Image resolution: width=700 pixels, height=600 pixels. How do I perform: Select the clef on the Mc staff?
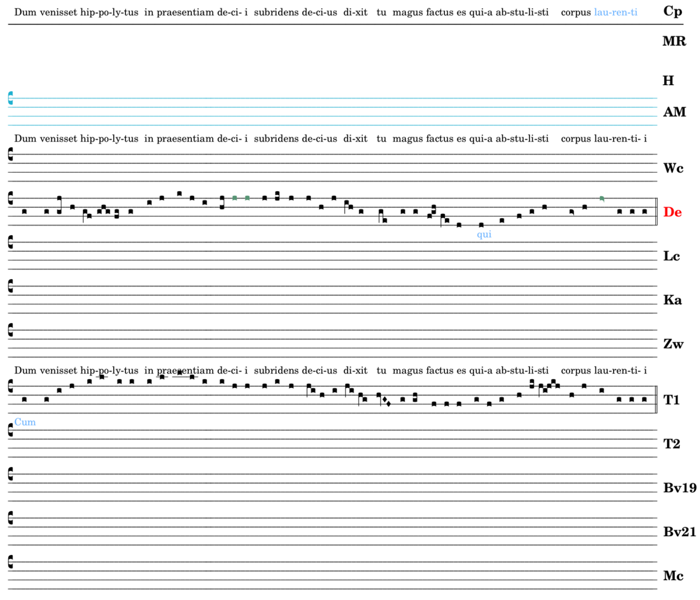[x=11, y=562]
